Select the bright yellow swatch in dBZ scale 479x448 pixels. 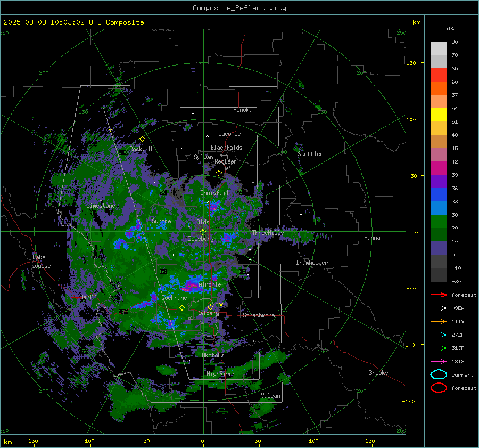[439, 115]
